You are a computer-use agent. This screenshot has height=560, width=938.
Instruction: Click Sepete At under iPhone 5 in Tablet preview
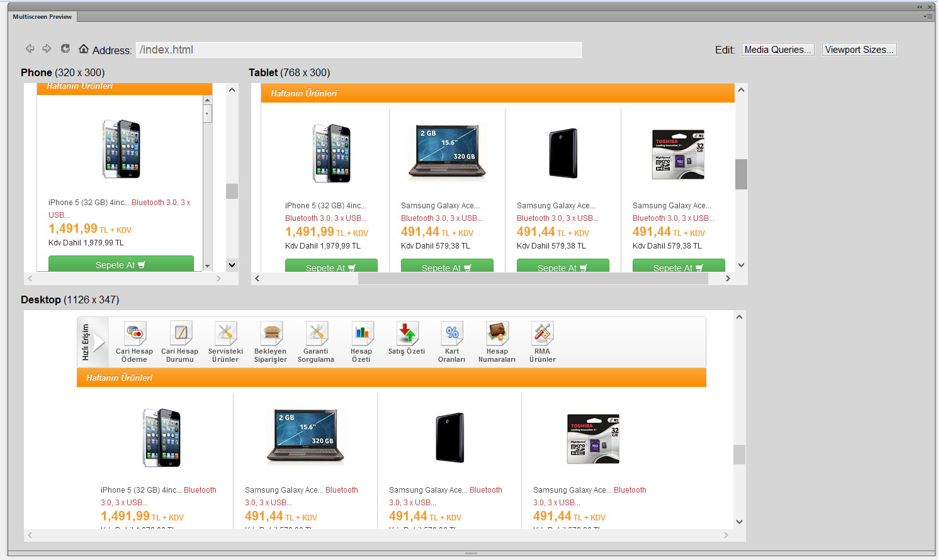click(x=331, y=267)
